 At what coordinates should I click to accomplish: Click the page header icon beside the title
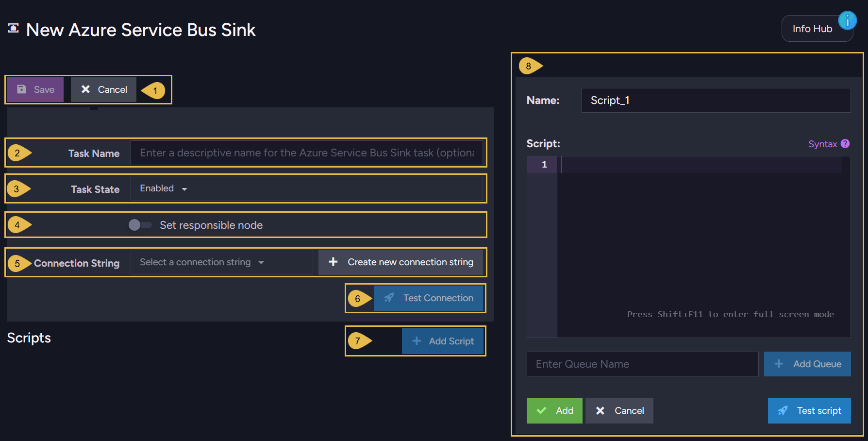(14, 28)
